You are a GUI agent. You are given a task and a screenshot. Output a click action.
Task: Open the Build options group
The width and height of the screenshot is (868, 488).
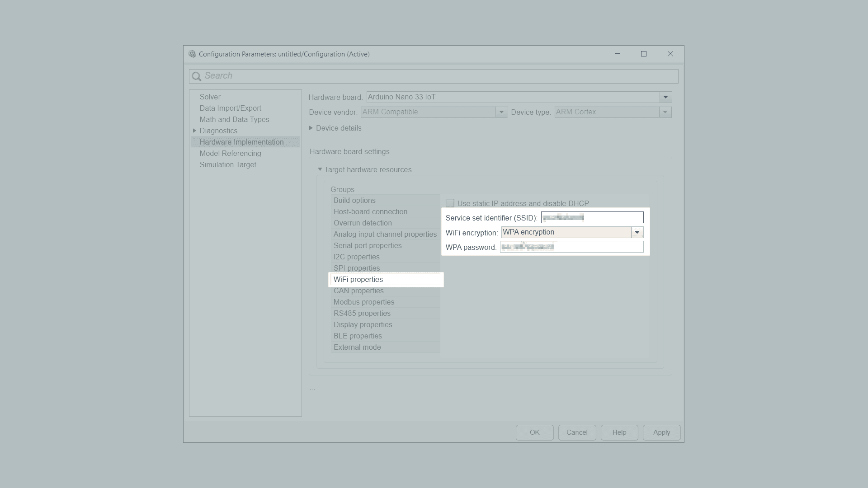354,200
